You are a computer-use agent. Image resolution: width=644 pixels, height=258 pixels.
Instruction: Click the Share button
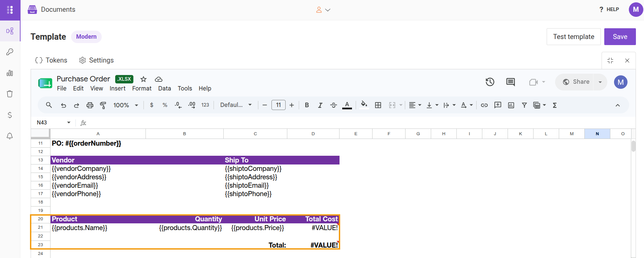click(576, 82)
